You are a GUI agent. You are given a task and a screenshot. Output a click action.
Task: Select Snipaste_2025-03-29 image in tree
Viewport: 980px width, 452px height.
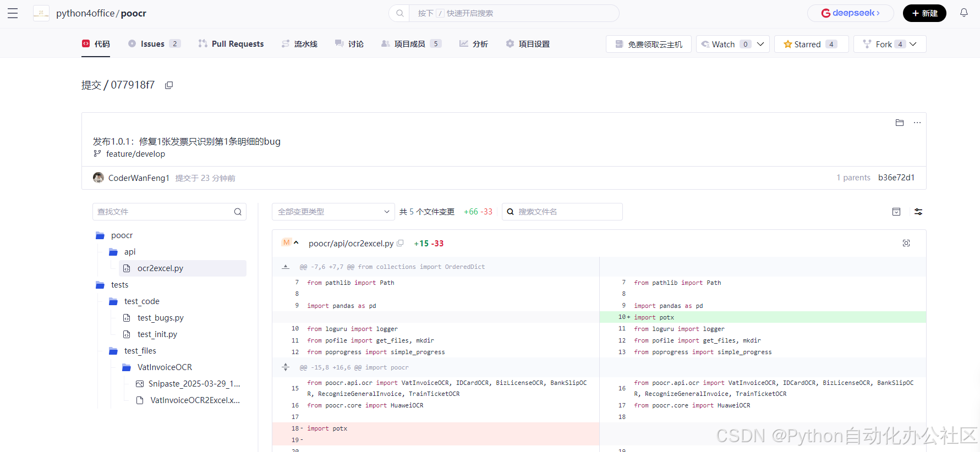pyautogui.click(x=194, y=384)
